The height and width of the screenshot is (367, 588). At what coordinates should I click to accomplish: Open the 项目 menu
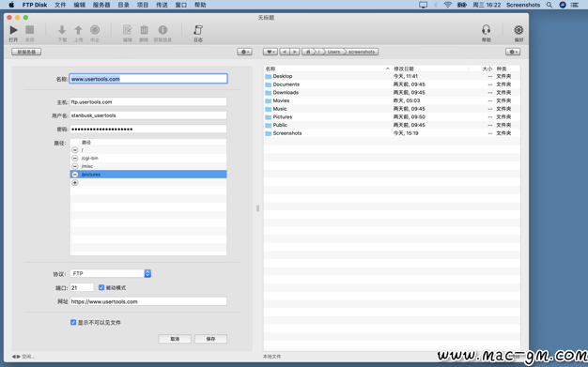point(143,5)
